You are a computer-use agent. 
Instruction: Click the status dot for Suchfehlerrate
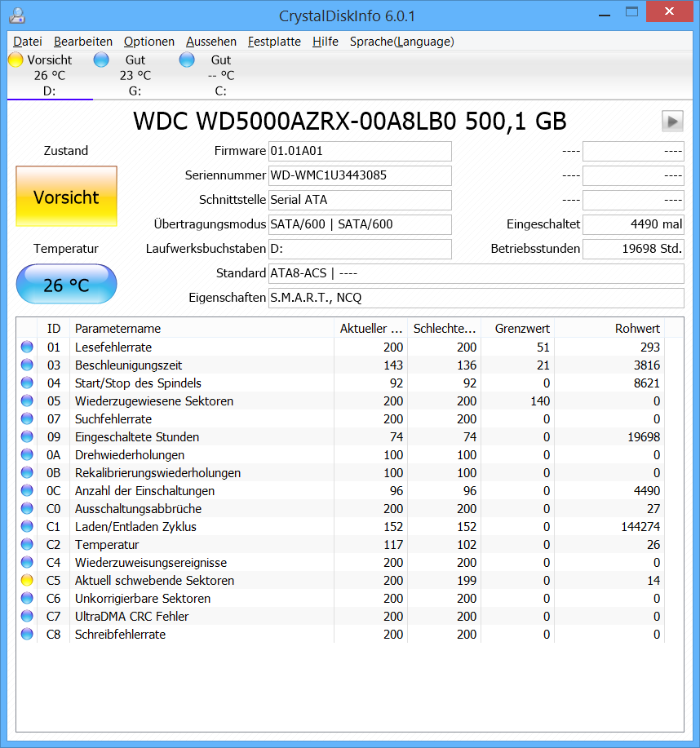[x=27, y=418]
